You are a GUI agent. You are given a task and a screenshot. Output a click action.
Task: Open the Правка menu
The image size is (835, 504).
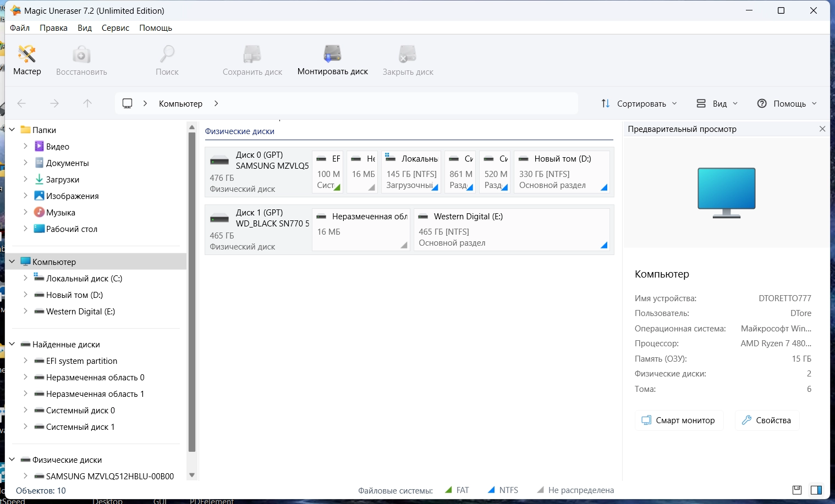[53, 27]
